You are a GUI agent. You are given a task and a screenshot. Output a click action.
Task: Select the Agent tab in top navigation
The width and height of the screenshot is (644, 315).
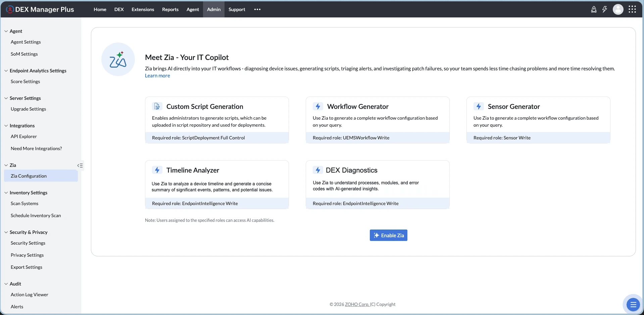tap(193, 9)
